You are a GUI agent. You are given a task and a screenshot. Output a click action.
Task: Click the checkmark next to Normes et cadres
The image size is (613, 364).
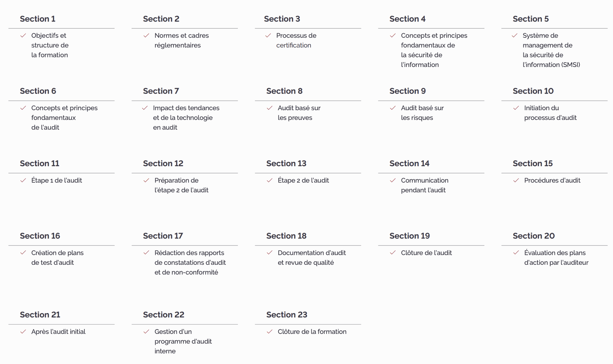pyautogui.click(x=146, y=36)
